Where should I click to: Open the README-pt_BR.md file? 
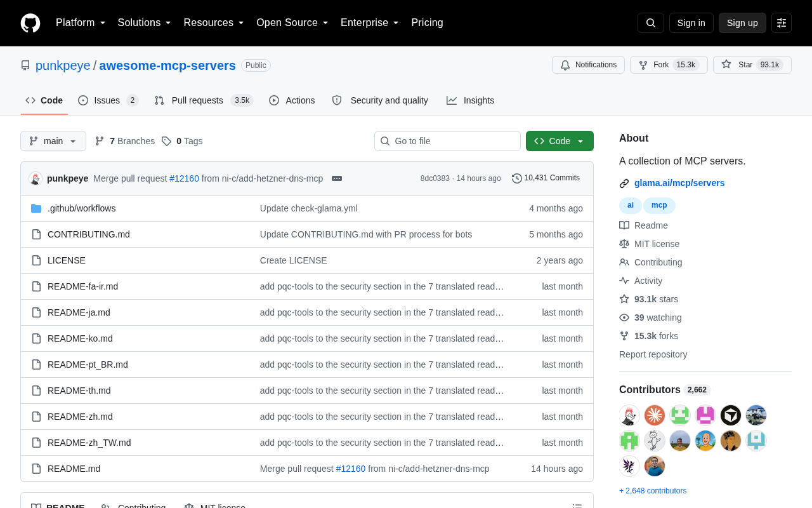[x=88, y=364]
